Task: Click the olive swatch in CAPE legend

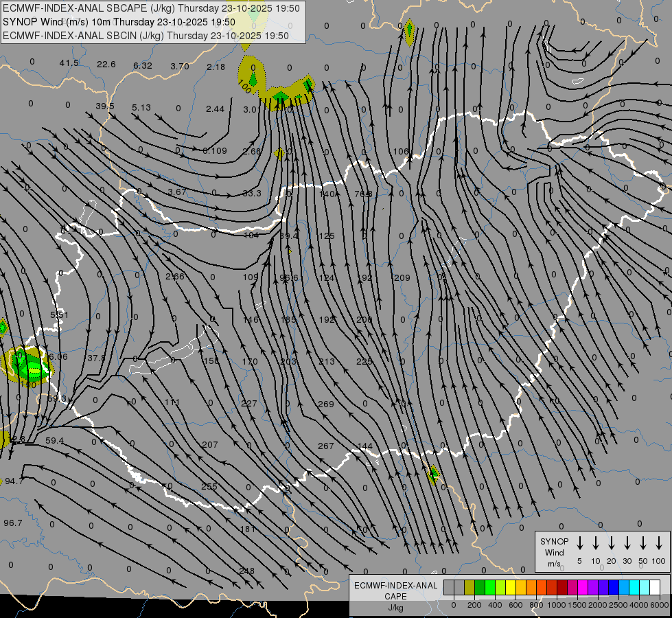Action: point(470,588)
